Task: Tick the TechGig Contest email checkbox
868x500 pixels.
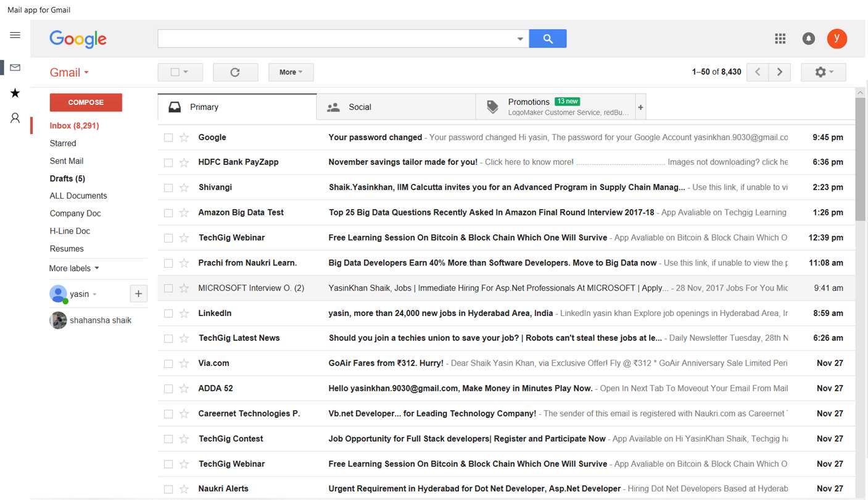Action: (x=168, y=439)
